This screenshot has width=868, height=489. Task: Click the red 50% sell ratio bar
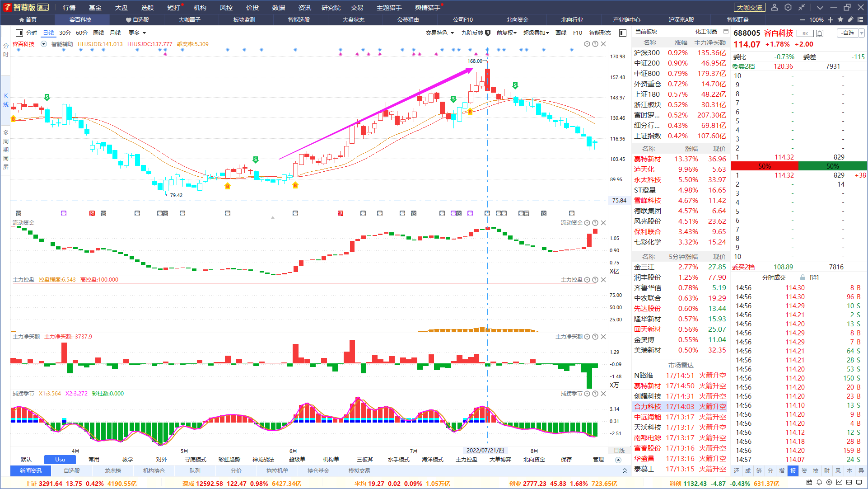pyautogui.click(x=765, y=166)
